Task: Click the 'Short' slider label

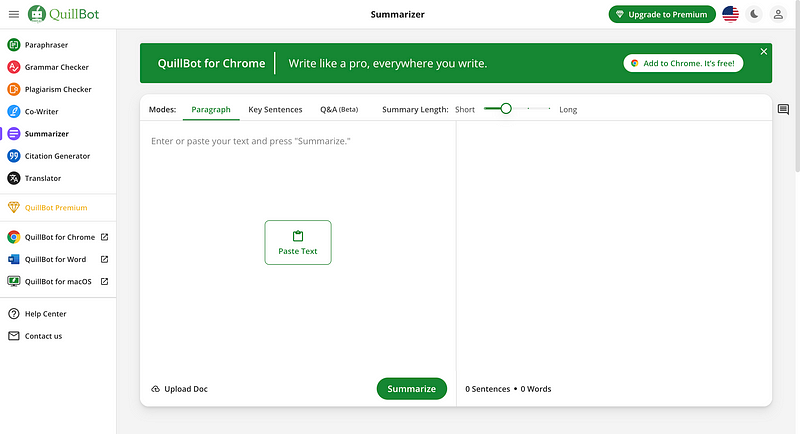Action: pyautogui.click(x=465, y=110)
